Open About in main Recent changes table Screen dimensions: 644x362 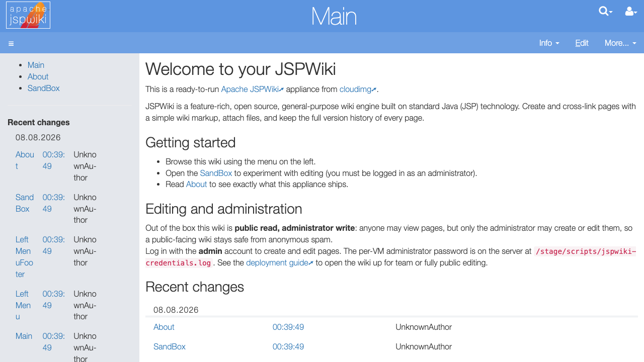tap(164, 327)
